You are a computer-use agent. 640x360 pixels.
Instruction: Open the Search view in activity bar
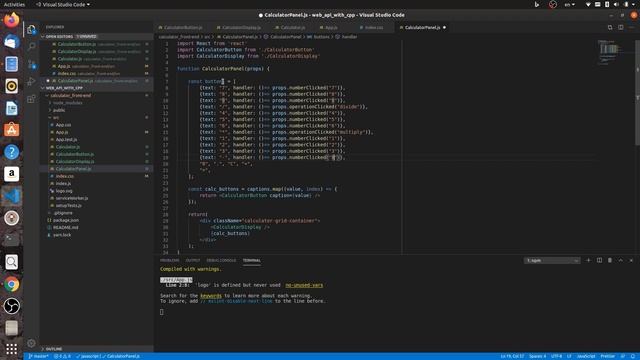[31, 46]
